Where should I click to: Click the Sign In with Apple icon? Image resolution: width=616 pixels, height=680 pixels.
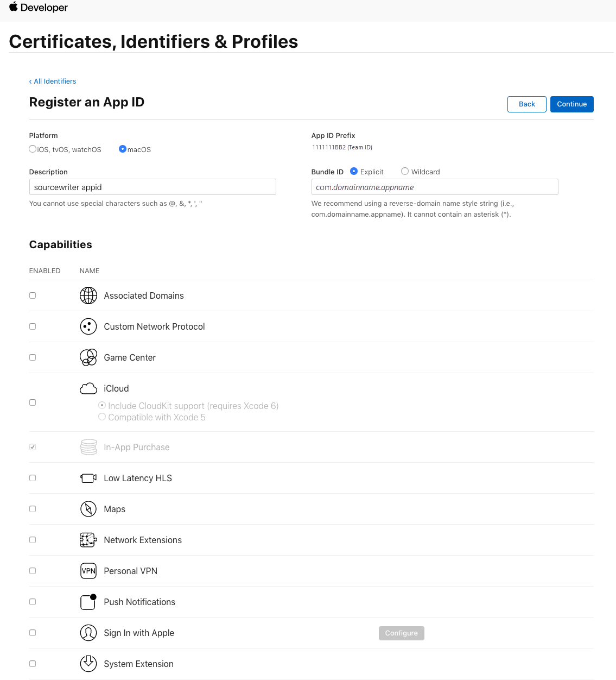(88, 633)
